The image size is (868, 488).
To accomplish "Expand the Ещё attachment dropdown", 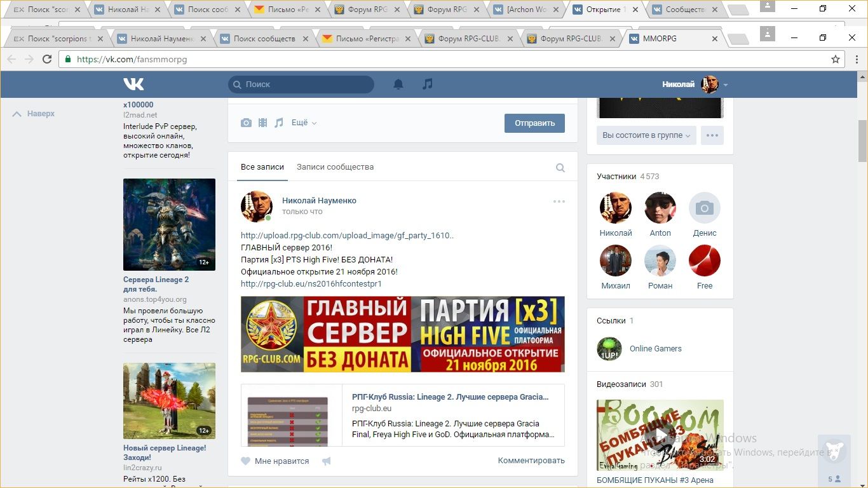I will point(304,123).
